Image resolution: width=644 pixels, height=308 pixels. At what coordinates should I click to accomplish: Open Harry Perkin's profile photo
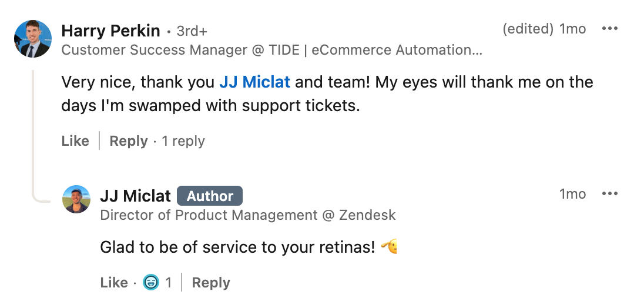tap(31, 39)
